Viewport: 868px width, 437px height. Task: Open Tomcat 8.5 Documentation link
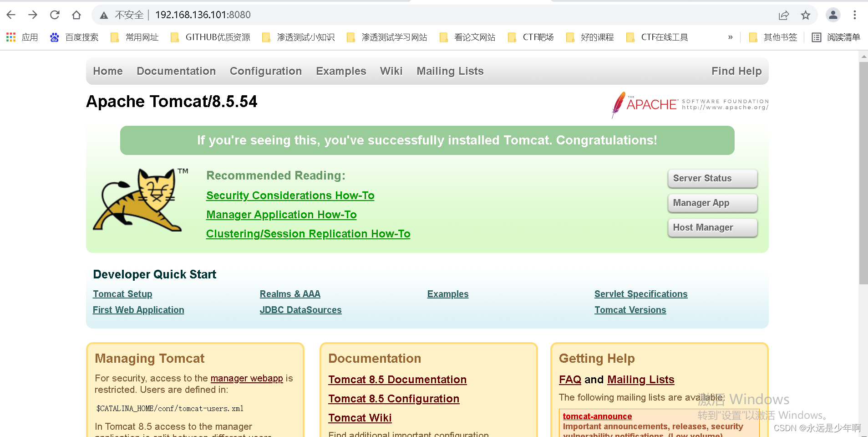397,380
